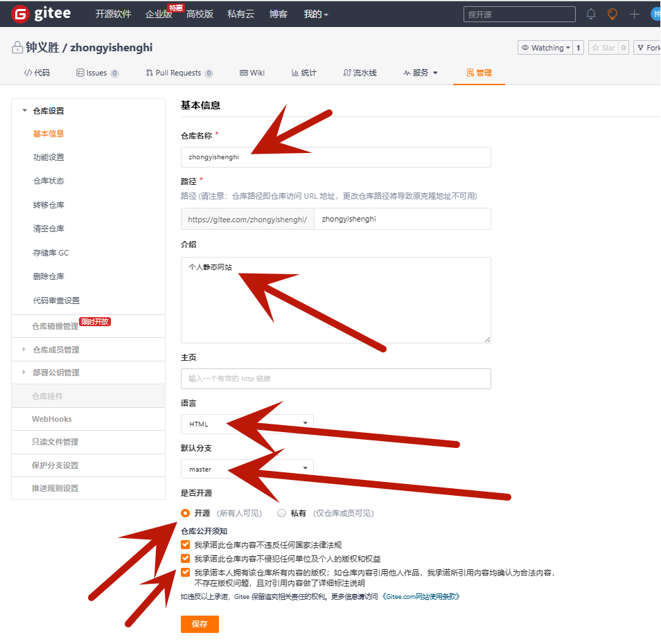Click the orange lightbulb icon
The width and height of the screenshot is (661, 644).
point(612,14)
